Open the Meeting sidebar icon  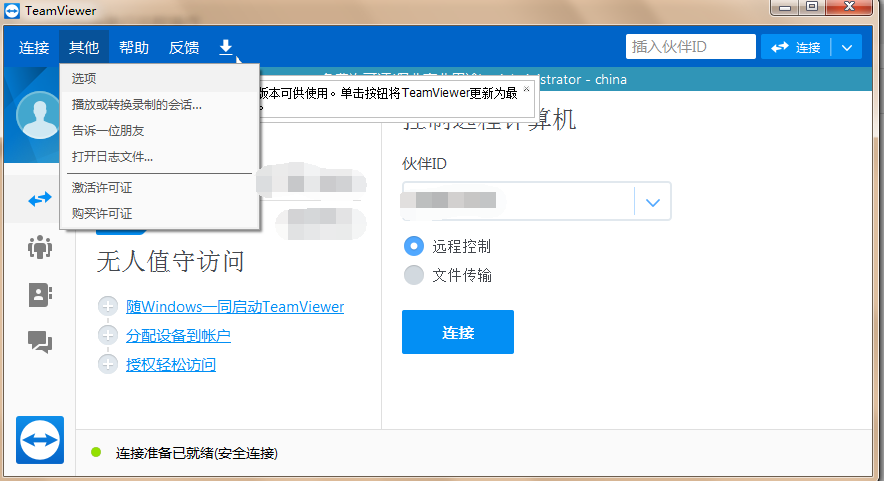click(x=39, y=247)
